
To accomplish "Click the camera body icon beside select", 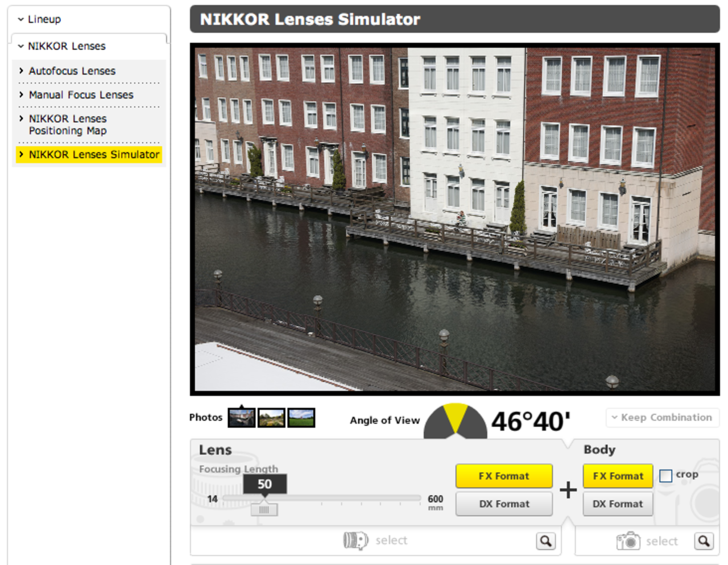I will pyautogui.click(x=628, y=541).
